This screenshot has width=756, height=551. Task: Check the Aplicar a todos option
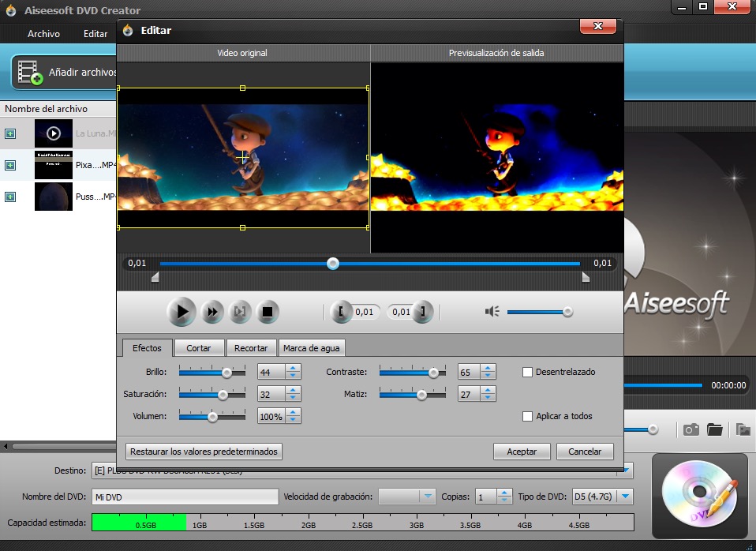point(527,416)
